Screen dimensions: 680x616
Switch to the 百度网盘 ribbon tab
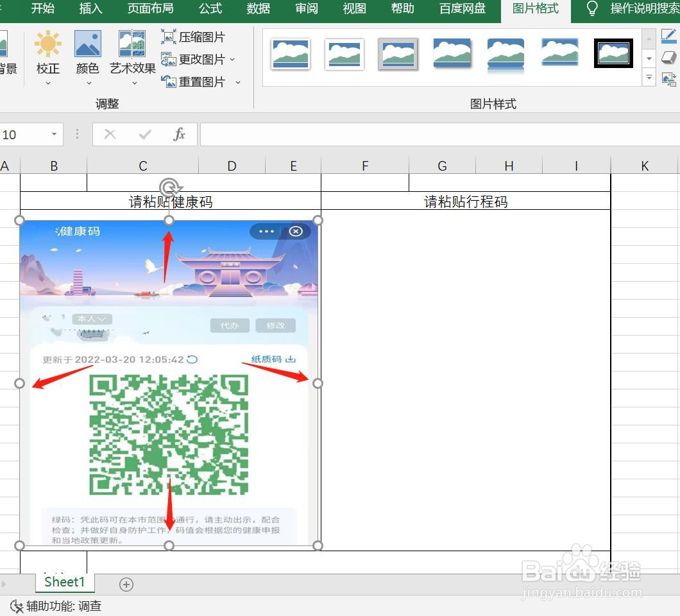(463, 8)
